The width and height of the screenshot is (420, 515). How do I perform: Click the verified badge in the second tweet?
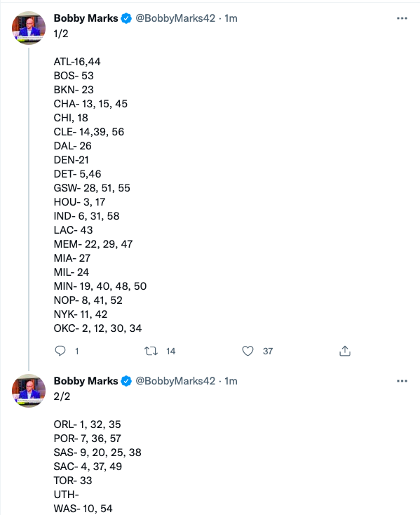click(x=126, y=381)
